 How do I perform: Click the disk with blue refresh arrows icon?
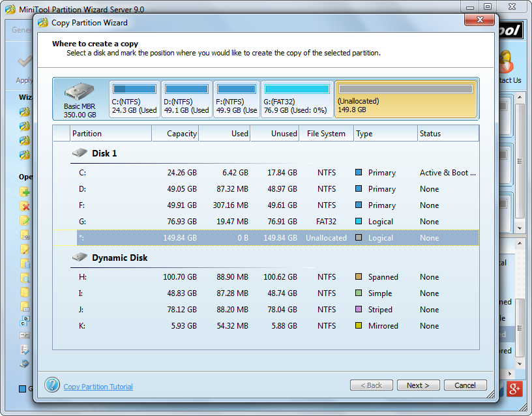25,364
